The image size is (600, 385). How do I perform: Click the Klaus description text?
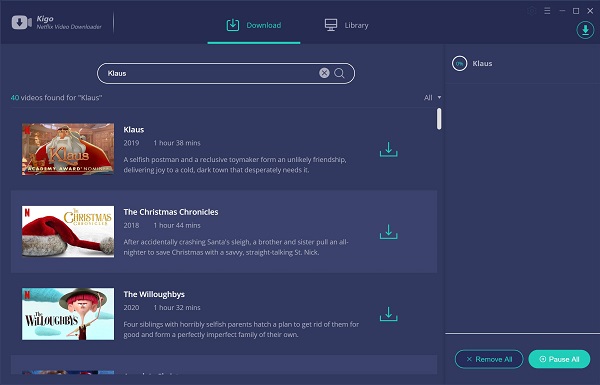[x=235, y=165]
